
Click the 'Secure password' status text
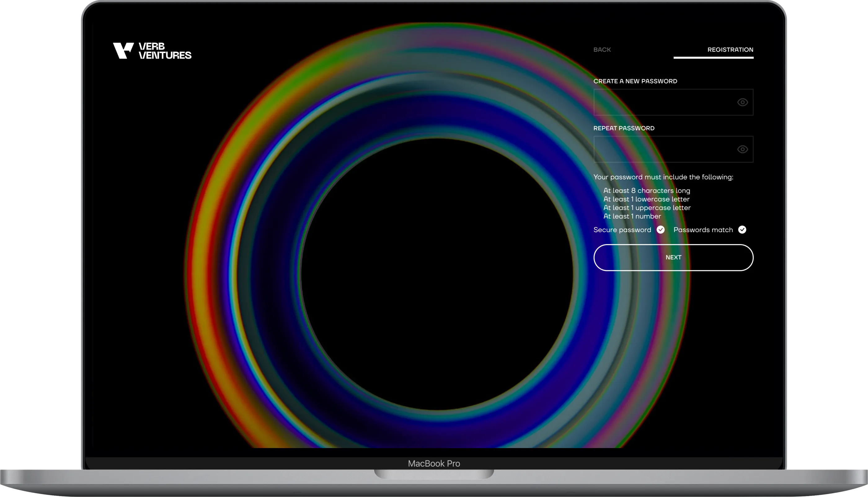(622, 230)
